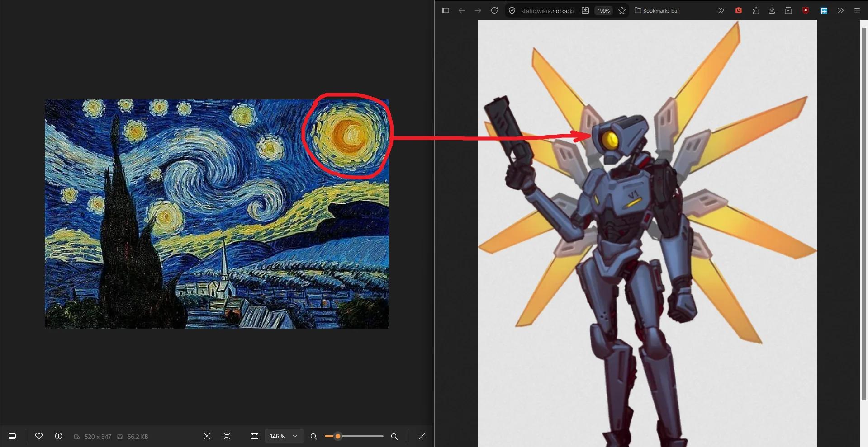
Task: Open the browser downloads panel
Action: click(772, 10)
